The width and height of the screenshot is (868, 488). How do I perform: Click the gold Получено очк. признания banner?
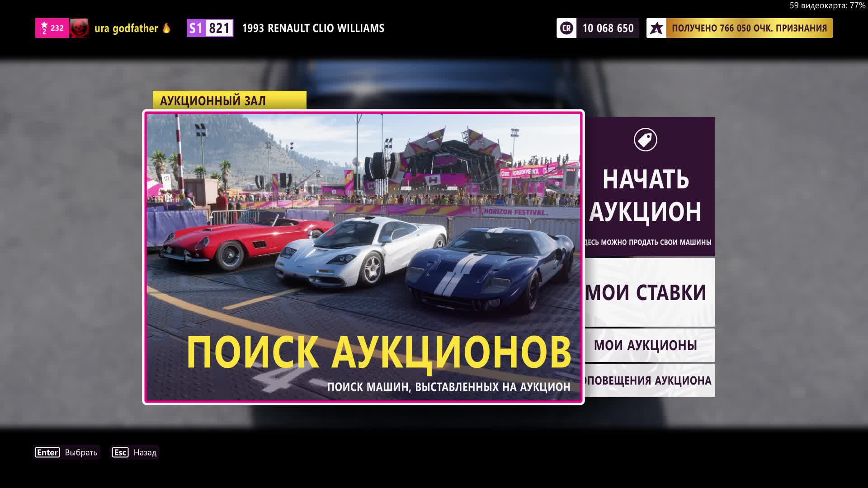[749, 28]
